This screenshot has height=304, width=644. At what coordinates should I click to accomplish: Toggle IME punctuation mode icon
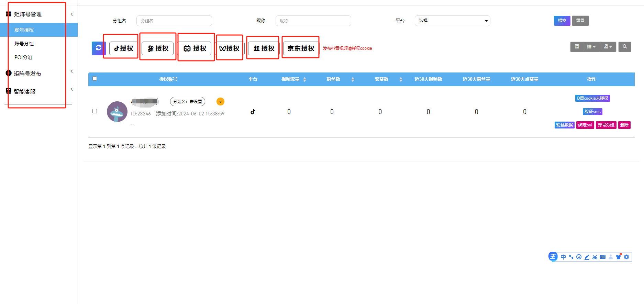tap(571, 257)
